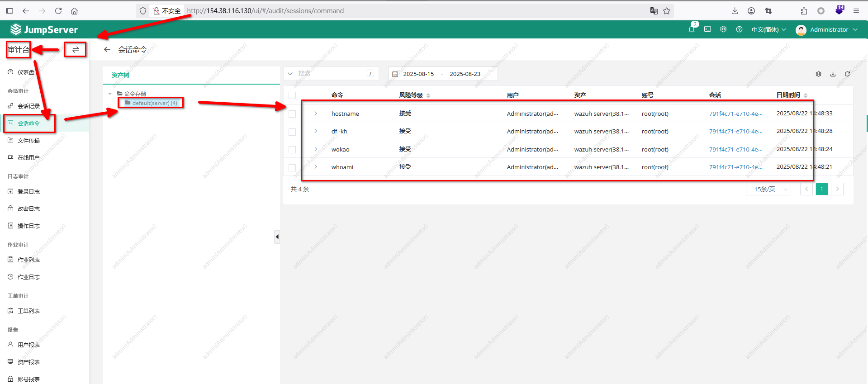Viewport: 868px width, 384px height.
Task: Click the notification bell icon
Action: coord(692,29)
